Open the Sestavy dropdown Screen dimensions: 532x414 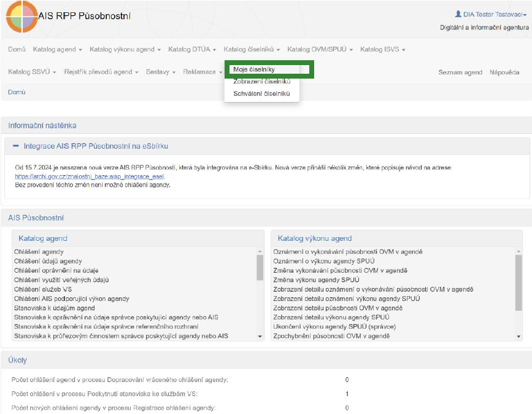[x=160, y=72]
